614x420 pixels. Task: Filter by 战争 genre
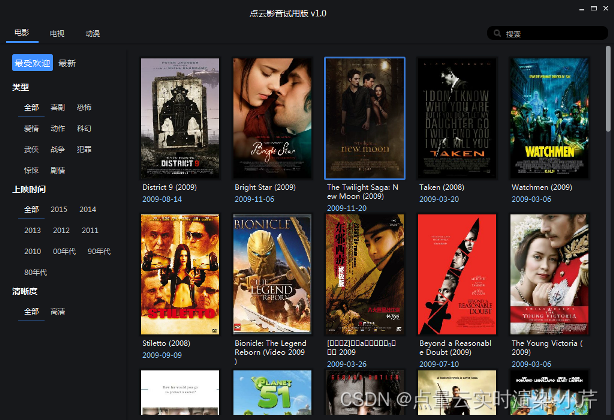58,149
